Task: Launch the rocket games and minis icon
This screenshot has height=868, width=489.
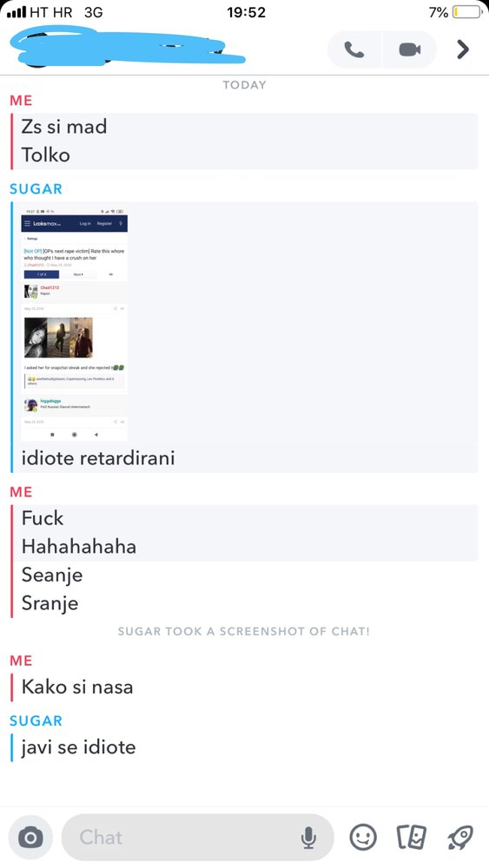Action: [x=460, y=837]
